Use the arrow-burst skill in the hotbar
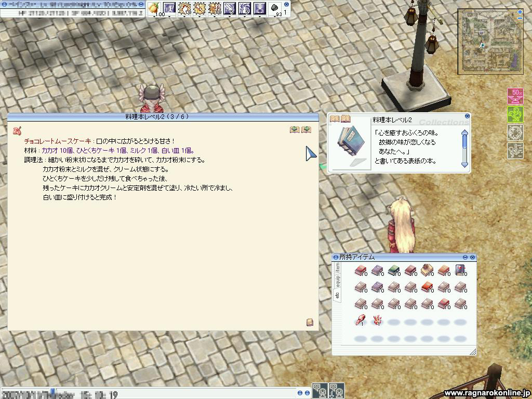 199,8
